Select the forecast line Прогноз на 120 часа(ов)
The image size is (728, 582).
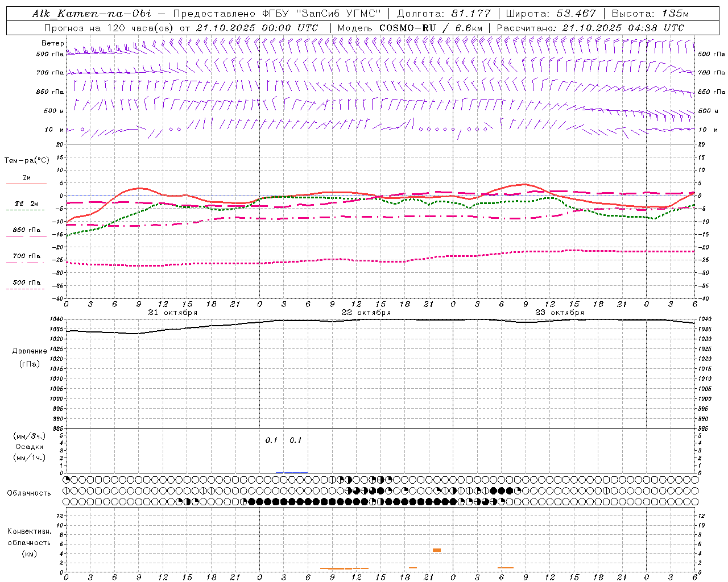(110, 28)
